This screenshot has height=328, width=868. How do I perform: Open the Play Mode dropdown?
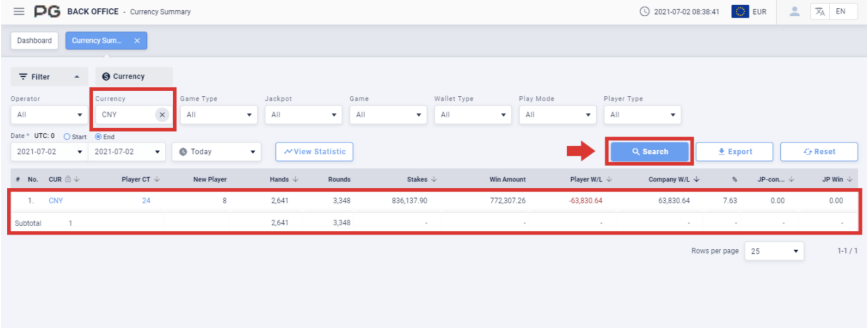point(558,115)
